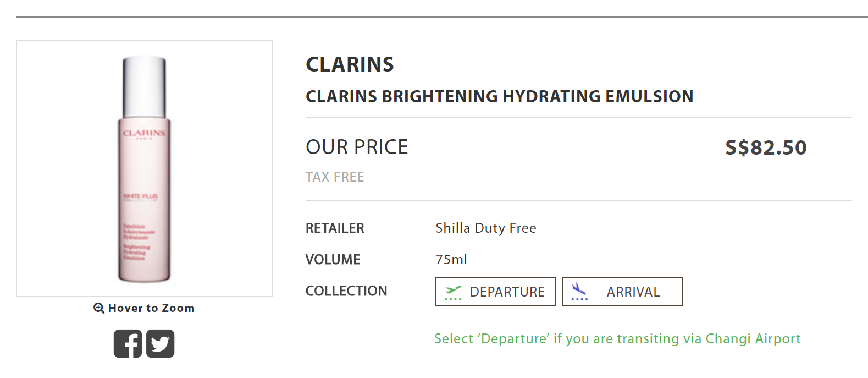The height and width of the screenshot is (378, 868).
Task: Click the Shilla Duty Free retailer name
Action: click(486, 228)
